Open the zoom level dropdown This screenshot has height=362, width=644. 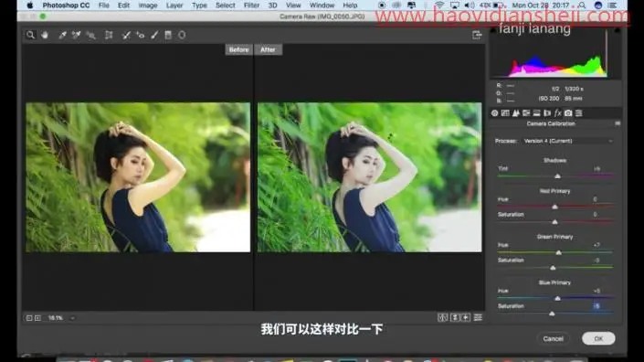(72, 318)
